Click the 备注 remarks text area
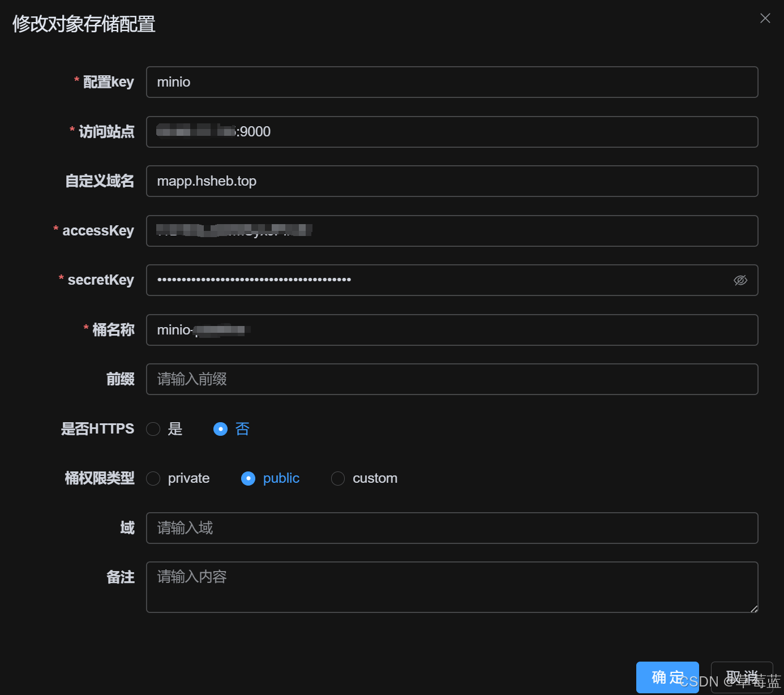784x695 pixels. tap(452, 587)
